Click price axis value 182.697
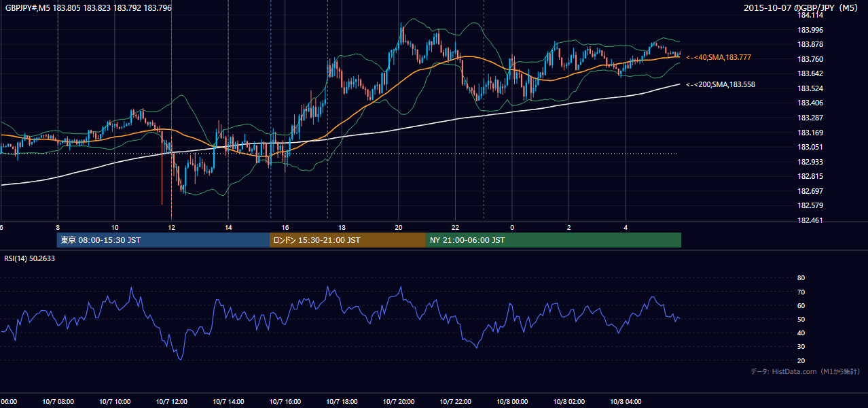The width and height of the screenshot is (868, 408). coord(810,191)
